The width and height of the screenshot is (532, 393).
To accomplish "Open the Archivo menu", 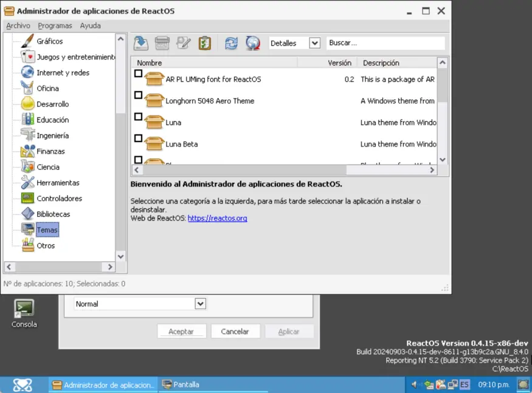I will (x=18, y=26).
